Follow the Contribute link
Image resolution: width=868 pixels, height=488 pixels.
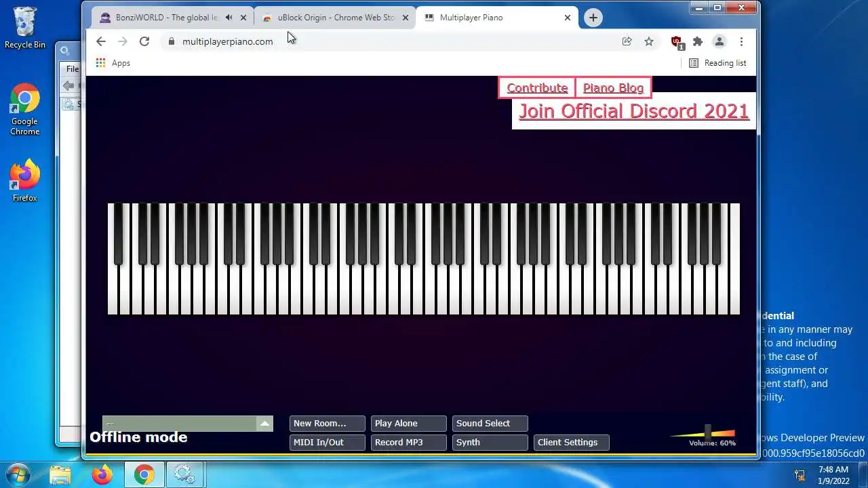[x=537, y=87]
